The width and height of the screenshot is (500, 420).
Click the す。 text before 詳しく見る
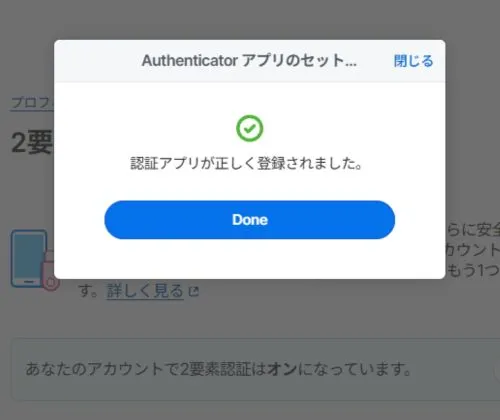tap(88, 291)
